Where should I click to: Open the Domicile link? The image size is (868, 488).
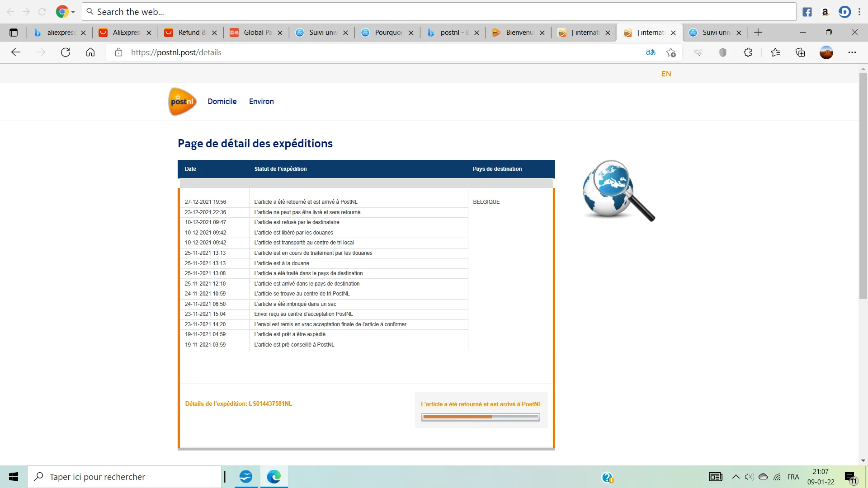click(x=222, y=102)
